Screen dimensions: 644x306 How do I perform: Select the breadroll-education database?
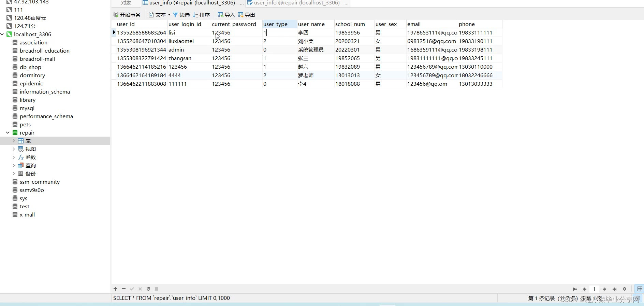(45, 51)
